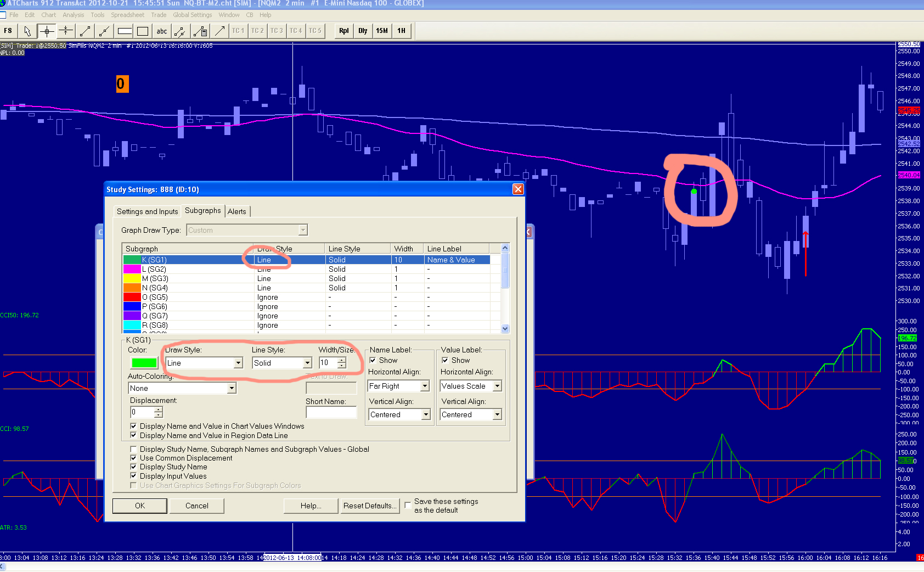This screenshot has width=924, height=572.
Task: Click the OK button
Action: (140, 506)
